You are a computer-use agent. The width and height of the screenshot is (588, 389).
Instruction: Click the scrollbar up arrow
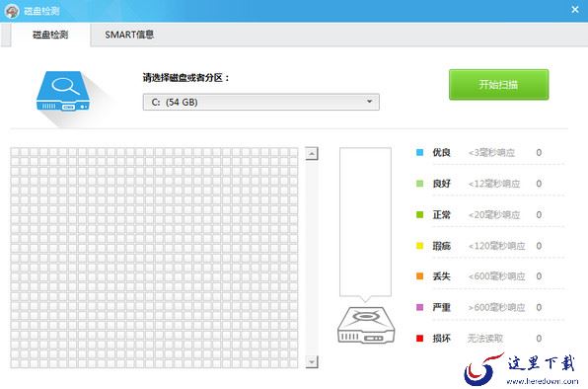pos(312,153)
